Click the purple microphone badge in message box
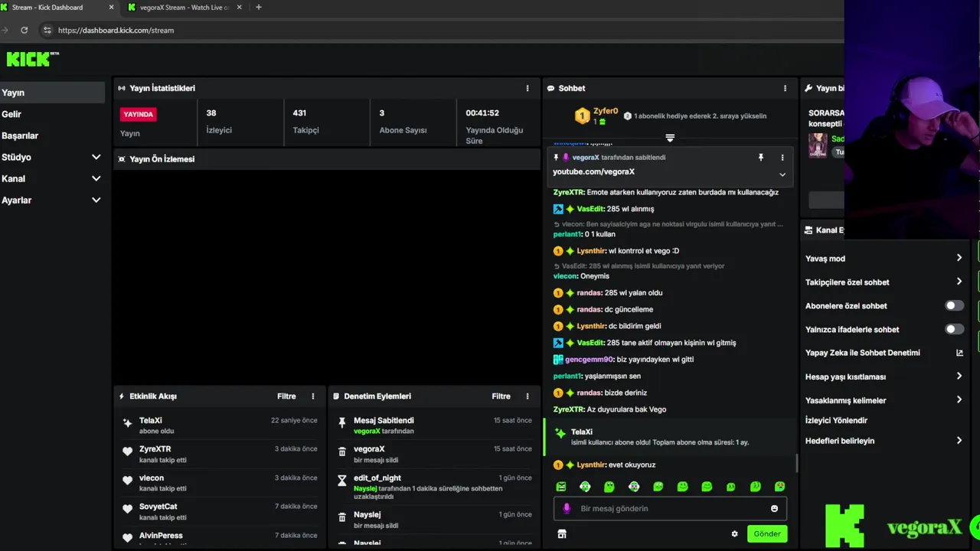This screenshot has width=980, height=551. pos(567,509)
